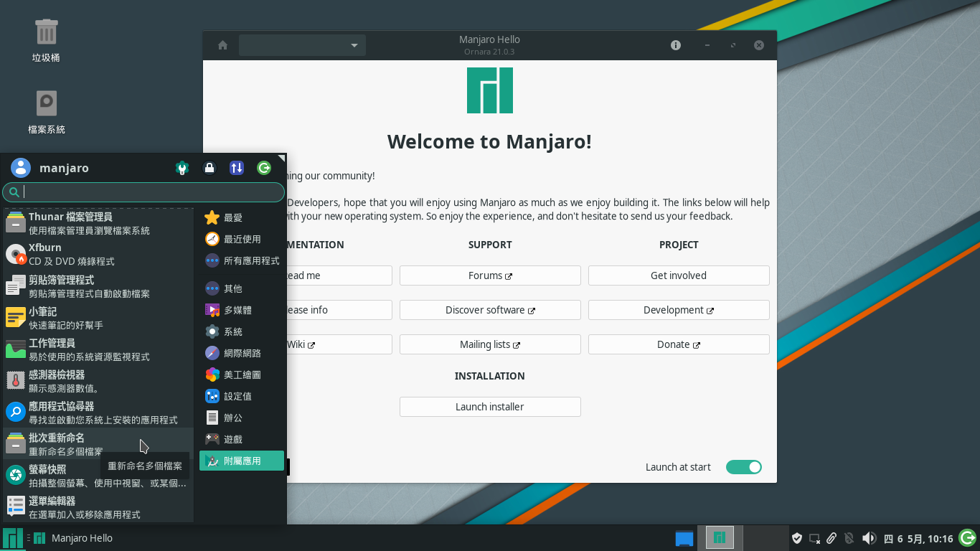Launch 工作管理員 task manager

pos(98,349)
